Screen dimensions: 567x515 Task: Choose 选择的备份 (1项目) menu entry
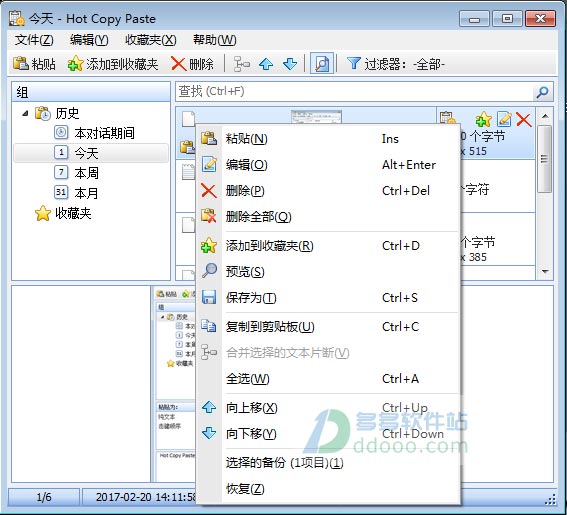click(x=328, y=463)
